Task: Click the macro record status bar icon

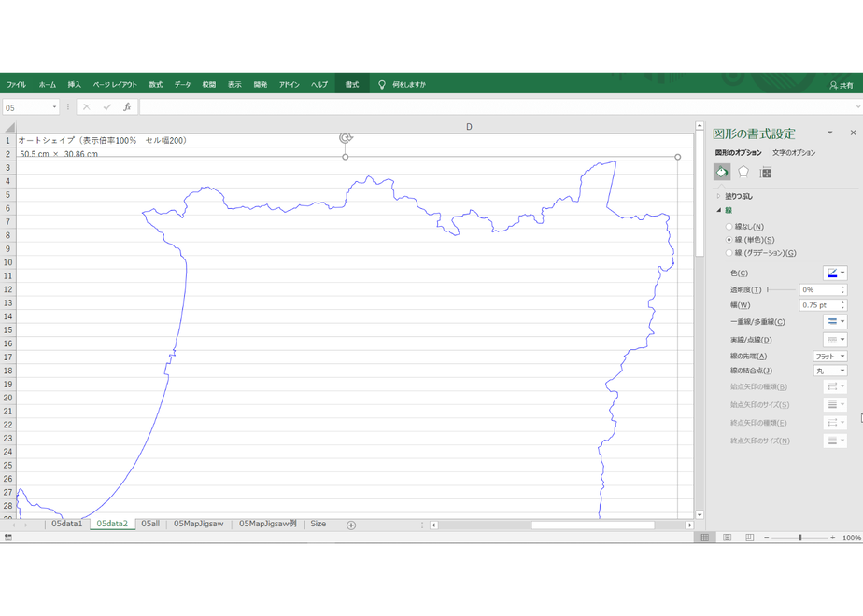Action: (7, 538)
